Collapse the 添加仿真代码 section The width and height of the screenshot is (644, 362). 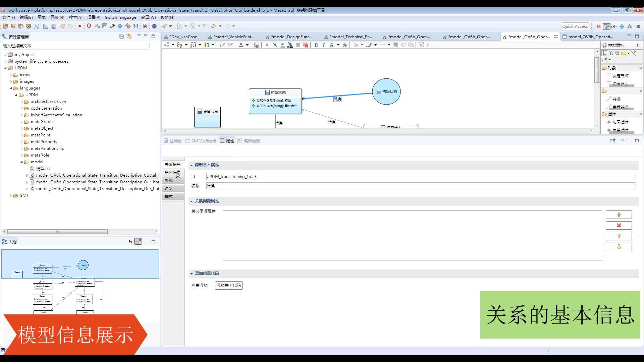[x=192, y=274]
